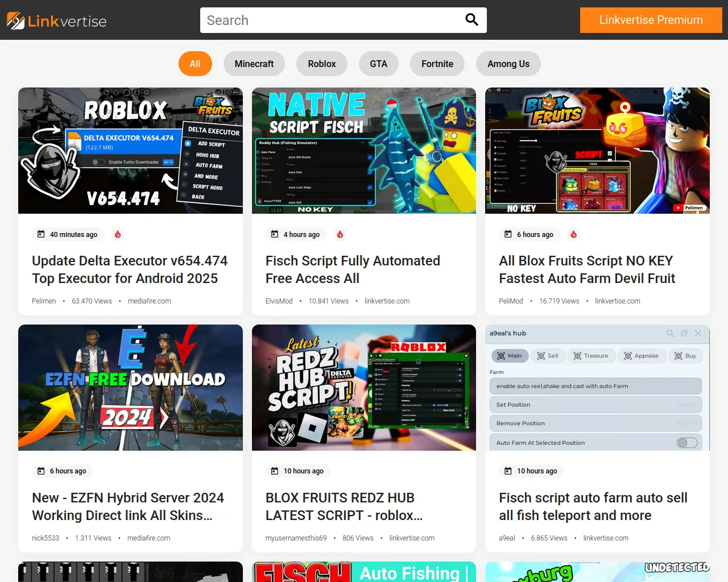728x582 pixels.
Task: Open the a9eal's hub thumbnail
Action: pos(597,388)
